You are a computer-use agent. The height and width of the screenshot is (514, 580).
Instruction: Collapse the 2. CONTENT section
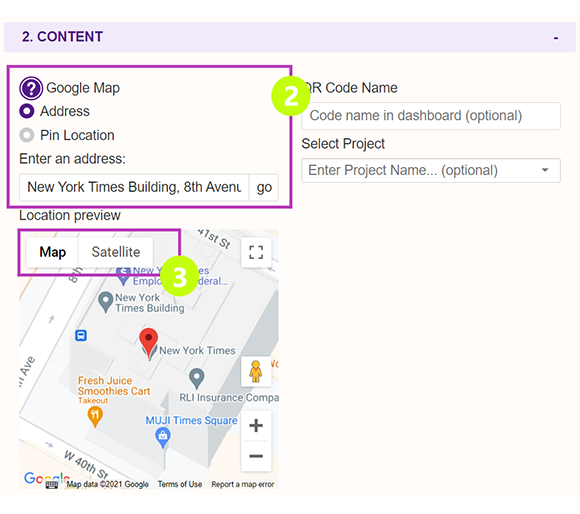click(x=556, y=38)
